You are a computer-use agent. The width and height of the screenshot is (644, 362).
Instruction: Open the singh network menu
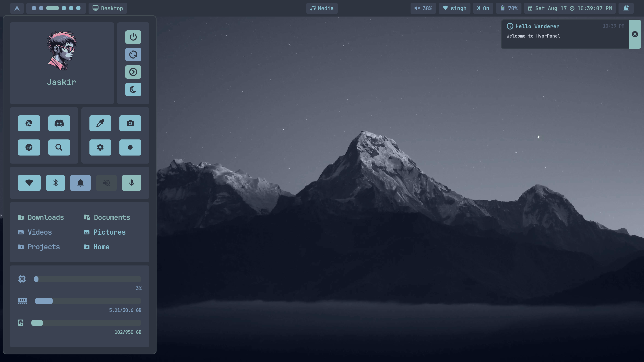coord(454,8)
